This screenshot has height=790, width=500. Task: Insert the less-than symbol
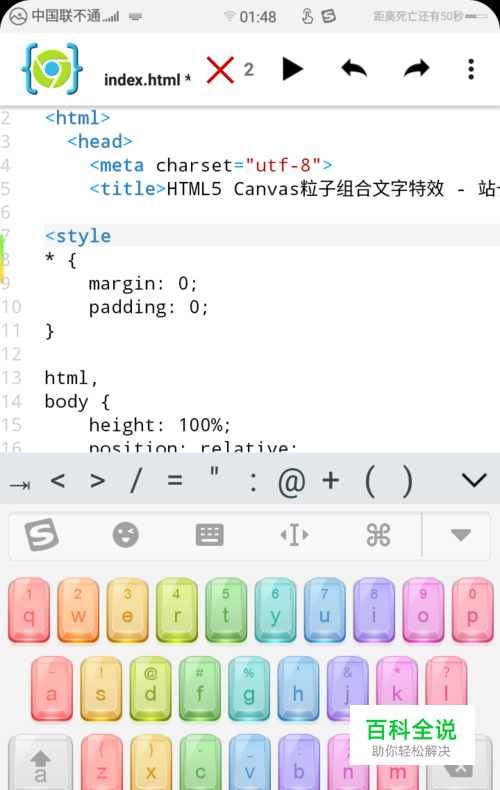click(58, 480)
